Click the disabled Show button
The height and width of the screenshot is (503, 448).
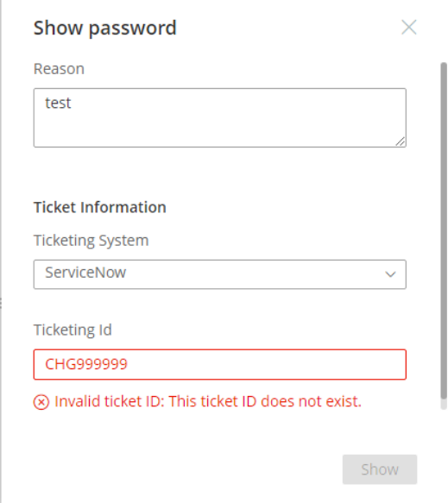(x=380, y=469)
